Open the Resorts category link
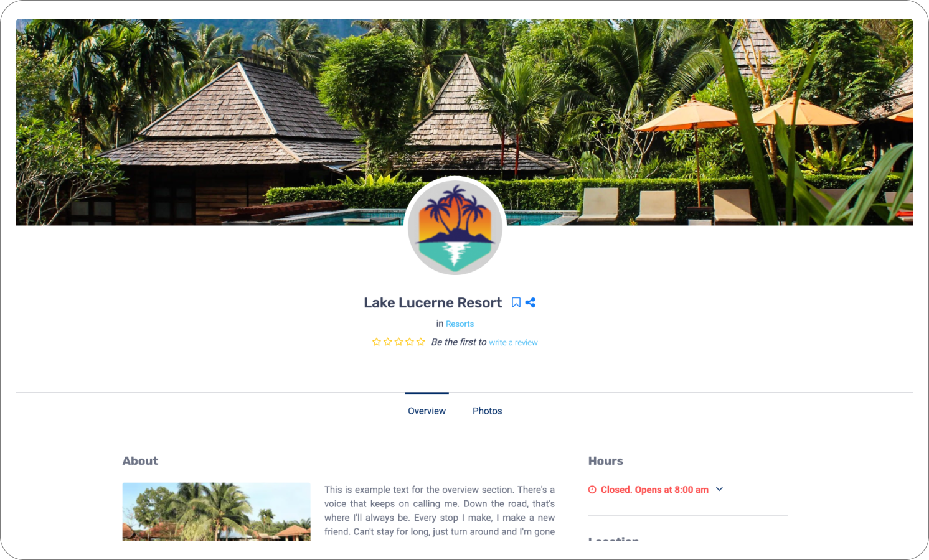929x560 pixels. click(460, 324)
